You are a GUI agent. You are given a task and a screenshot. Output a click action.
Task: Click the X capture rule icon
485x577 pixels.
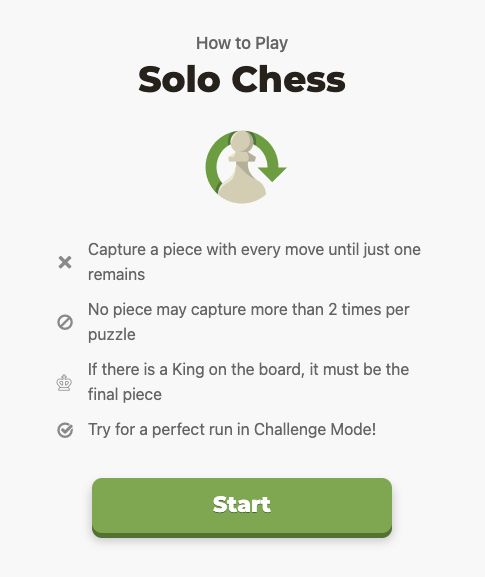pos(65,262)
